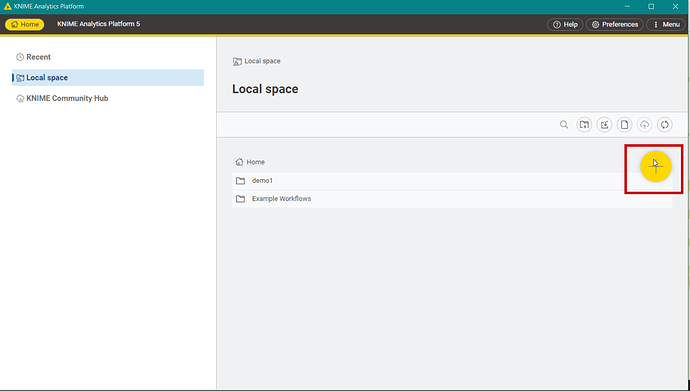The width and height of the screenshot is (690, 391).
Task: Open KNIME Community Hub in sidebar
Action: 108,98
